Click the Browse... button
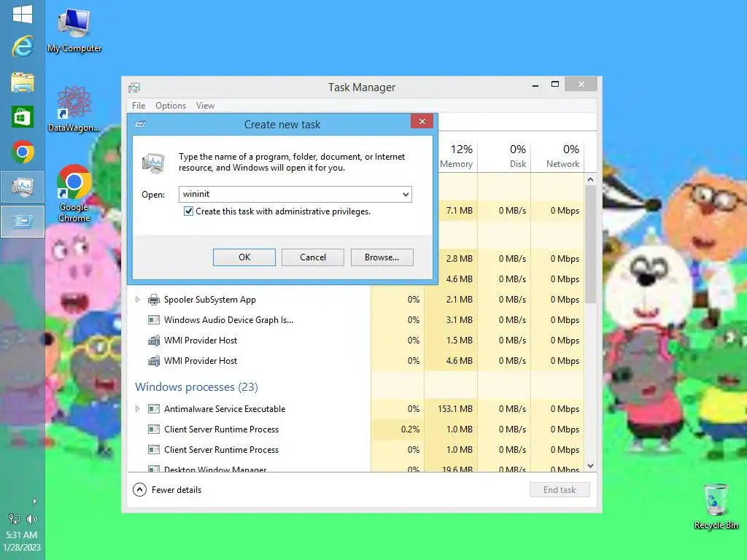 382,257
